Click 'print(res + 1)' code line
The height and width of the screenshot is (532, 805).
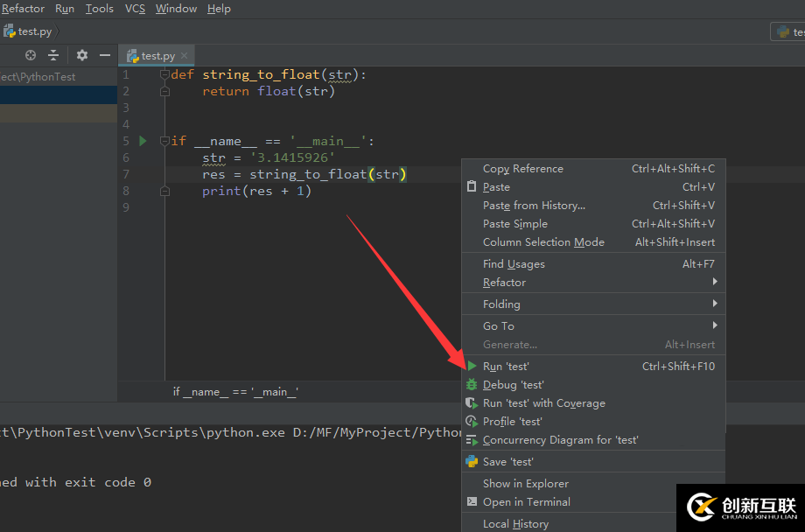point(256,191)
